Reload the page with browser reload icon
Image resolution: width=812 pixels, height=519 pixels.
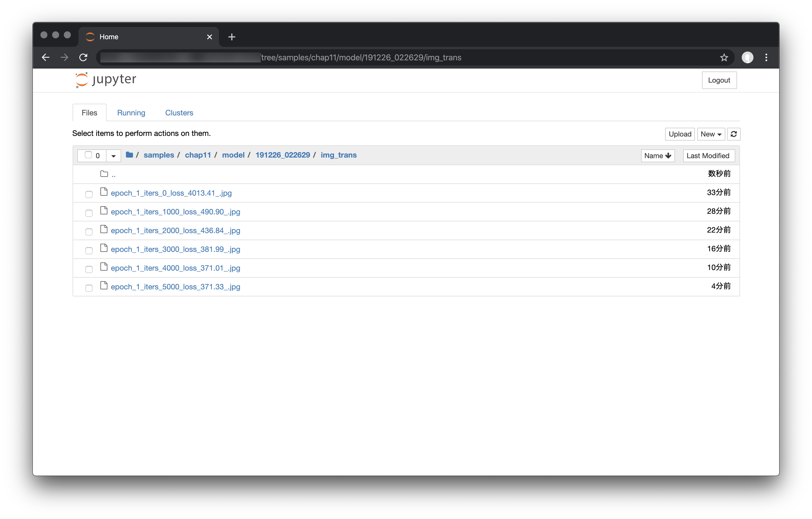(x=83, y=57)
